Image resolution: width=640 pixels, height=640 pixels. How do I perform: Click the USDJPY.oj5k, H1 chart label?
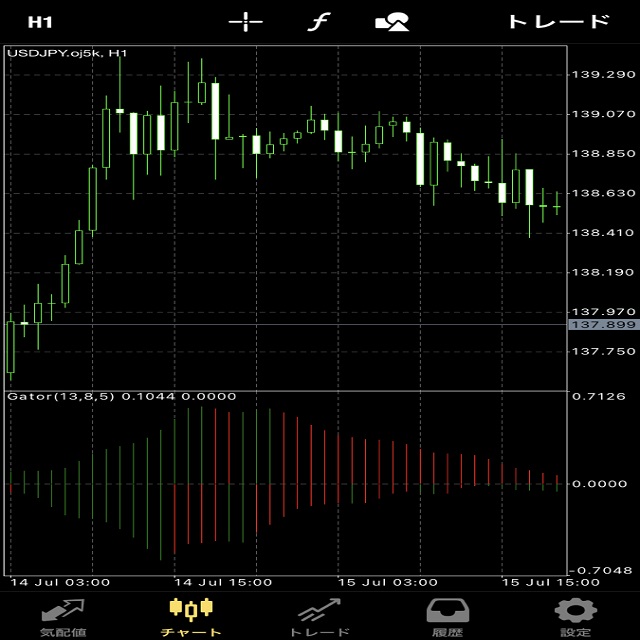pos(67,53)
